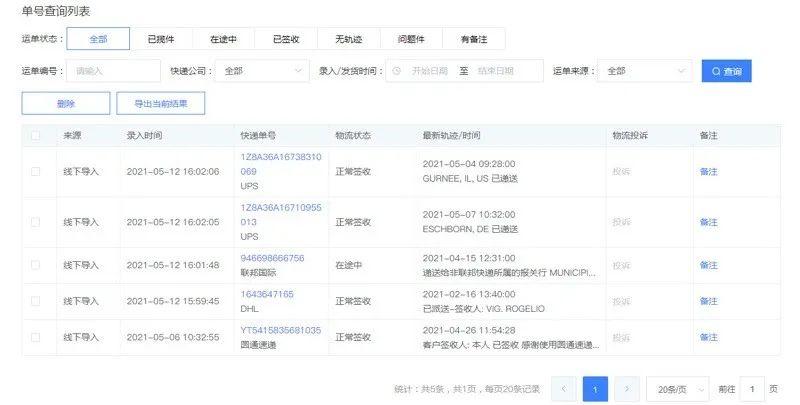This screenshot has height=405, width=800.
Task: Select the 已签收 status tab
Action: pyautogui.click(x=286, y=39)
